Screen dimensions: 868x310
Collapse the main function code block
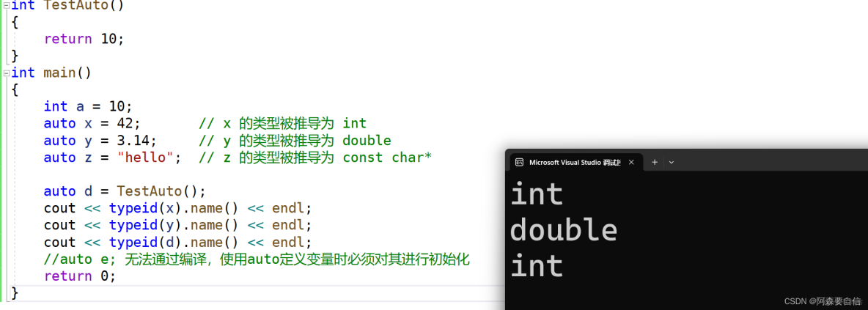click(x=6, y=73)
